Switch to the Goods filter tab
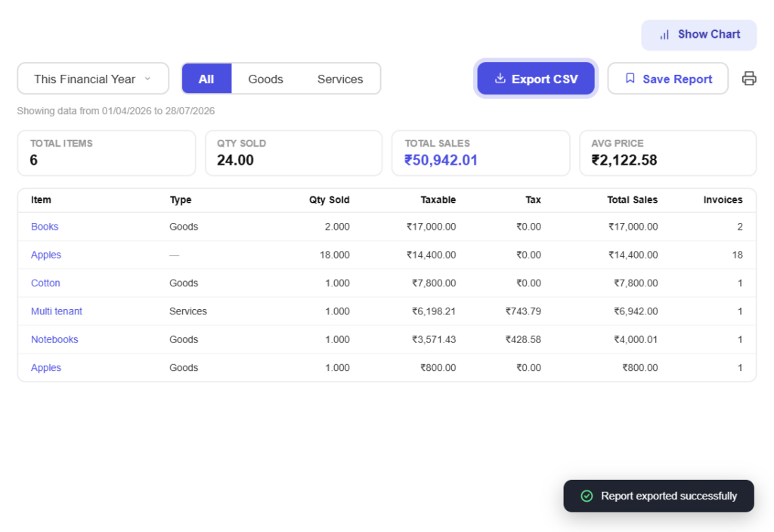The image size is (774, 532). [265, 79]
